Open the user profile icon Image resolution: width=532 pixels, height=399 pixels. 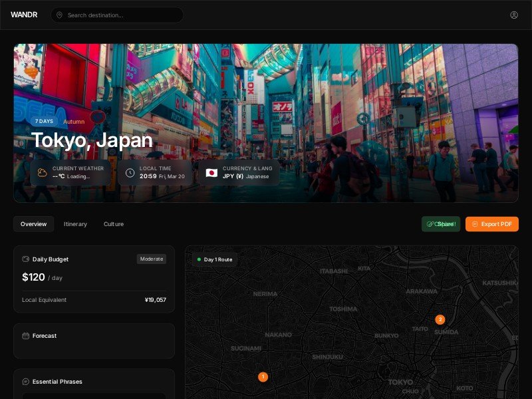click(x=514, y=15)
